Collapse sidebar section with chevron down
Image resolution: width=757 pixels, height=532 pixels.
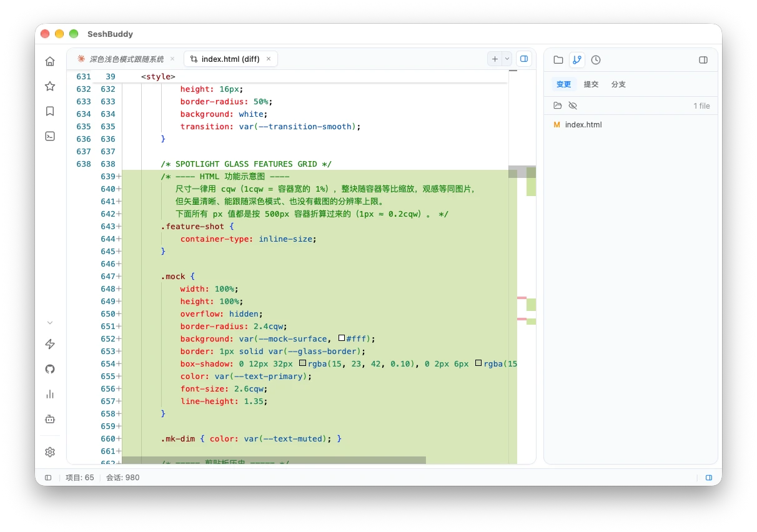(x=50, y=323)
